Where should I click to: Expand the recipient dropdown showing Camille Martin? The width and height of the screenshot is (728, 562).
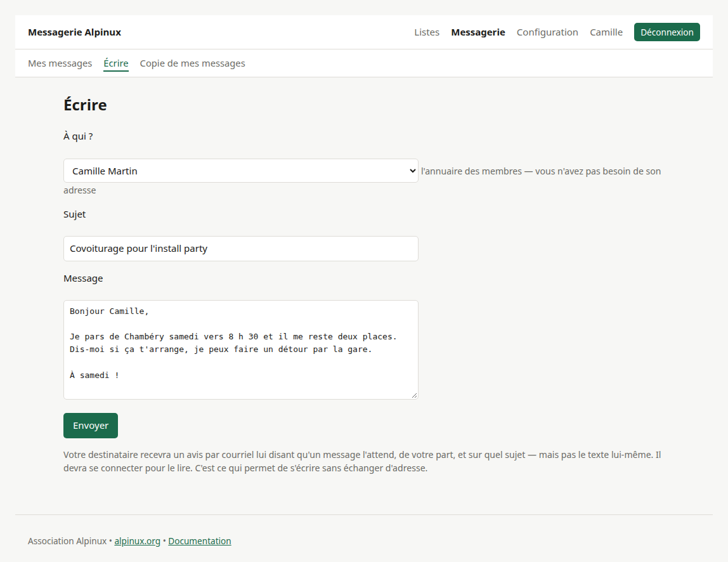[x=240, y=171]
